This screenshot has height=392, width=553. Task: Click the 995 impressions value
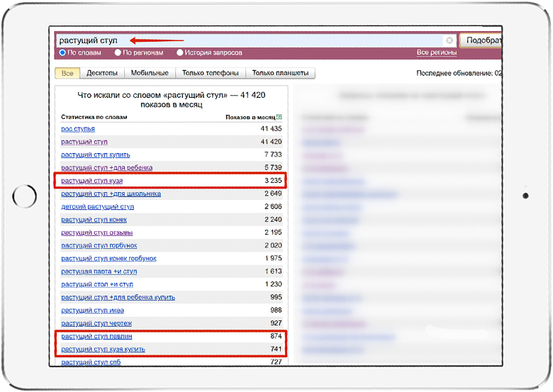(x=276, y=297)
